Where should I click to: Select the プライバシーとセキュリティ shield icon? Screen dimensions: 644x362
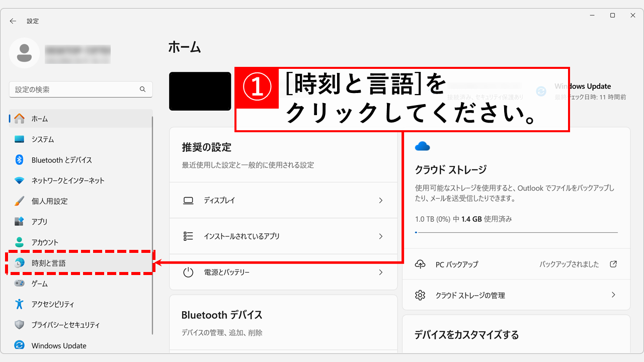[x=19, y=324]
